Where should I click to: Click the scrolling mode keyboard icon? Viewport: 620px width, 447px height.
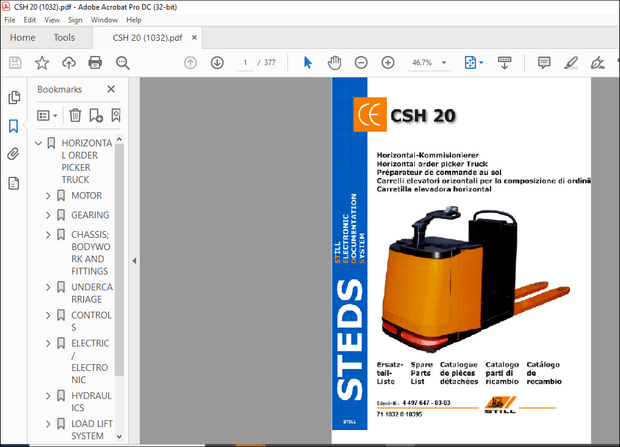pyautogui.click(x=504, y=63)
